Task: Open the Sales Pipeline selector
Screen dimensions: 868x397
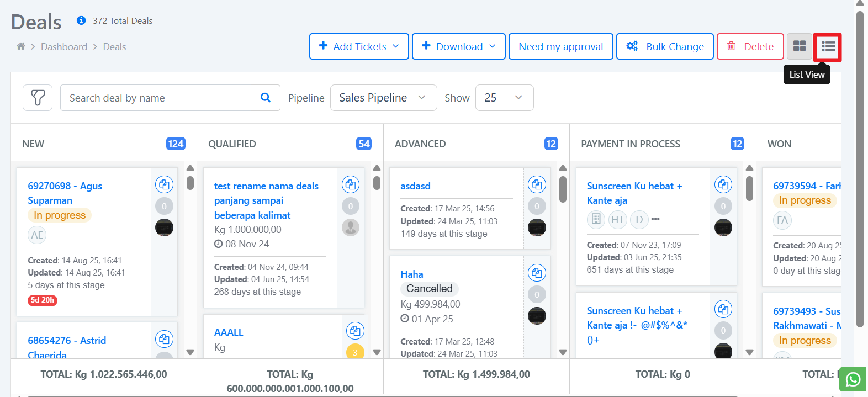Action: 383,98
